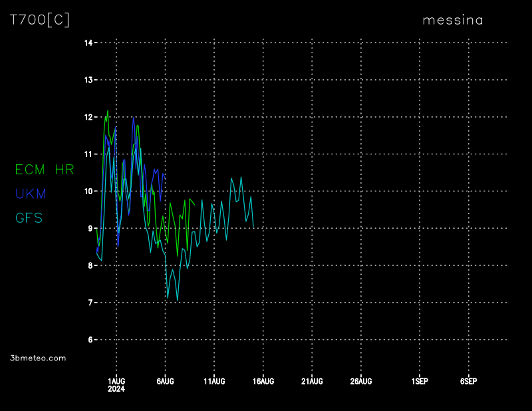Click the 8 value on temperature axis
Screen dimensions: 532x411
pyautogui.click(x=90, y=265)
